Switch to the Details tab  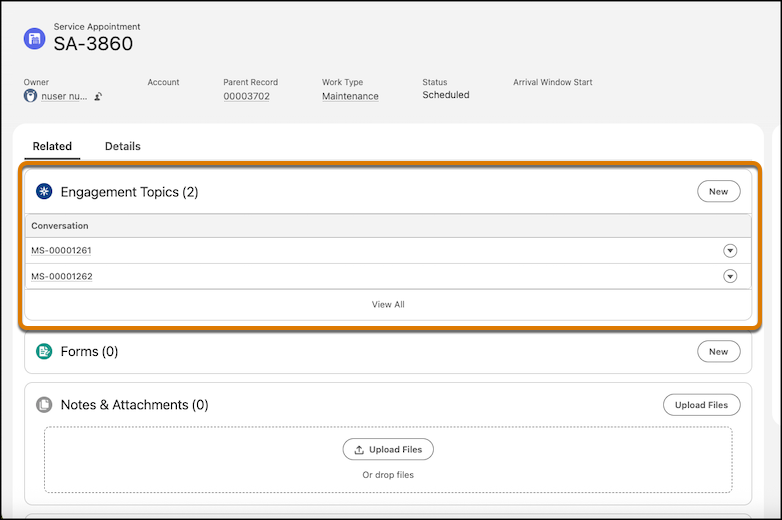123,146
